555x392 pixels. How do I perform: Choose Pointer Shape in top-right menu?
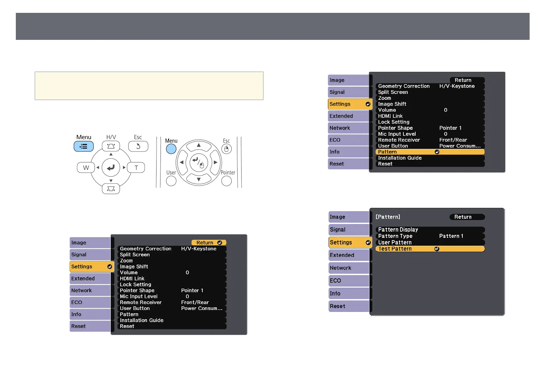click(430, 128)
